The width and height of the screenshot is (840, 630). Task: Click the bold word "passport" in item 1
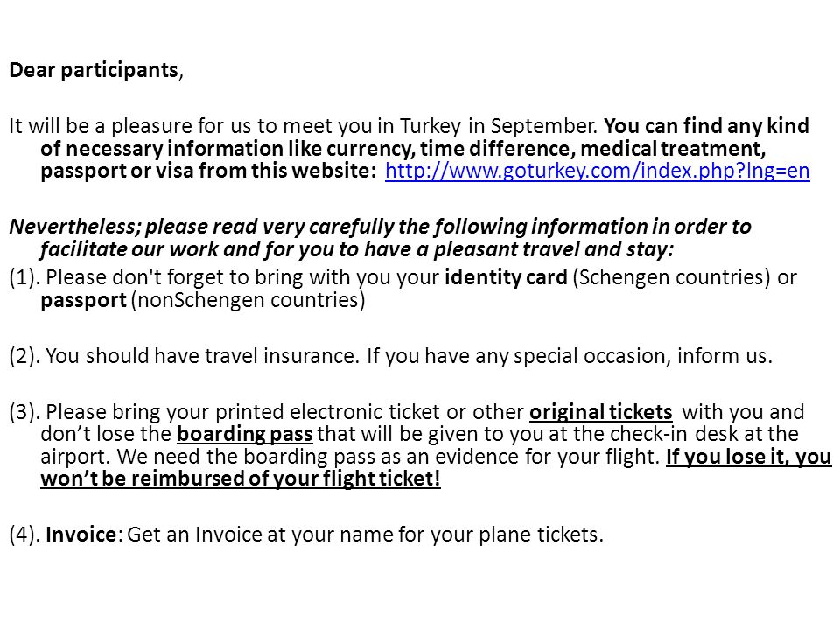(x=83, y=300)
